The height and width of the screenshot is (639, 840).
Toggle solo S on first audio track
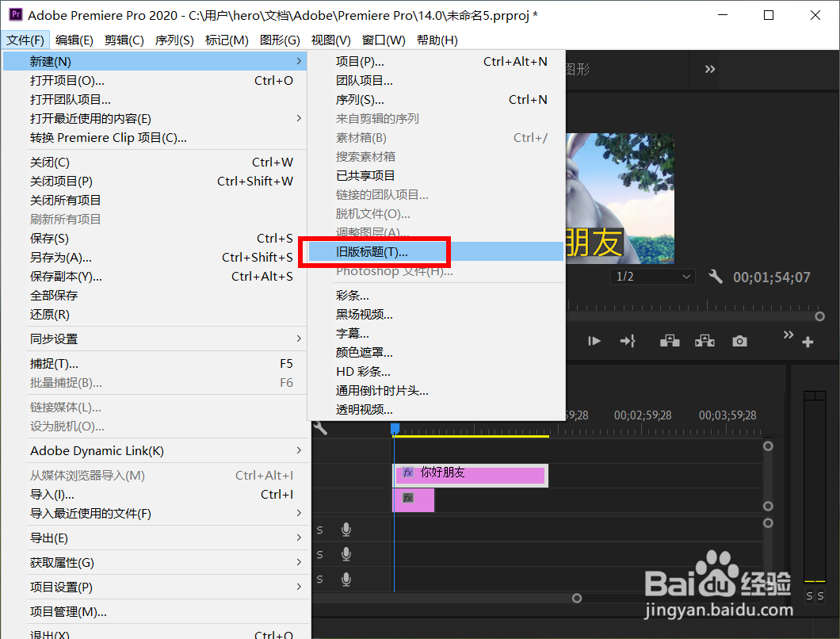(x=320, y=530)
